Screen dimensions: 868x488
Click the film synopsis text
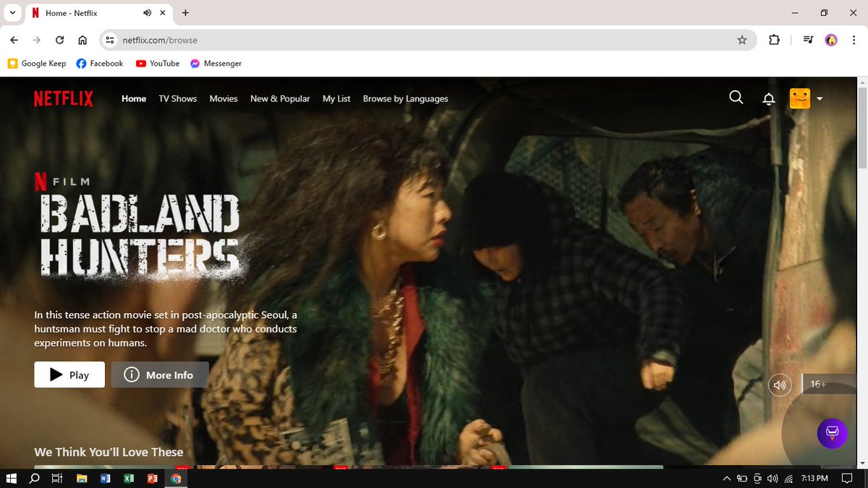[166, 329]
